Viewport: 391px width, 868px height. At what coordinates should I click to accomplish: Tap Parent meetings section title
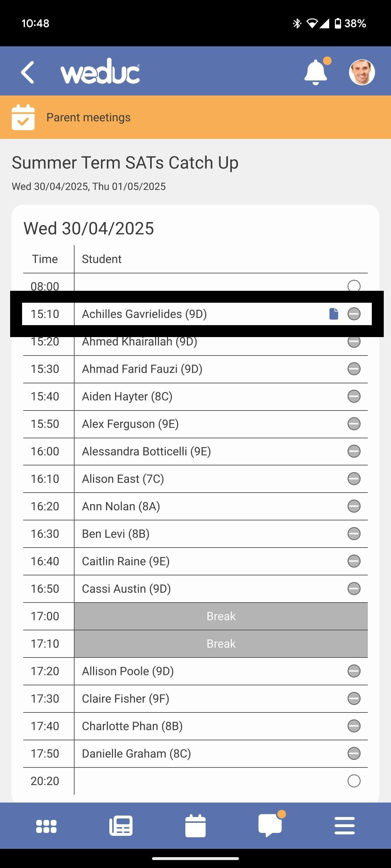pyautogui.click(x=88, y=118)
